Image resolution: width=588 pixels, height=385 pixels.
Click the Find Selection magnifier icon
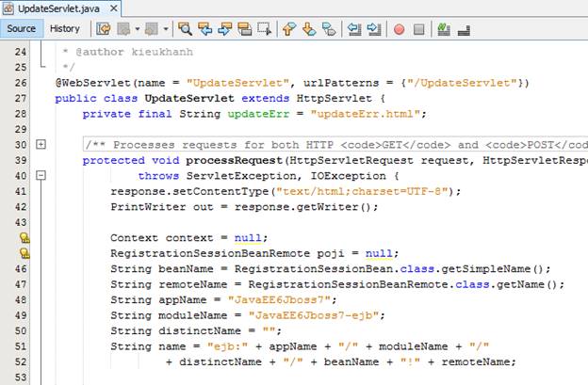[x=185, y=29]
